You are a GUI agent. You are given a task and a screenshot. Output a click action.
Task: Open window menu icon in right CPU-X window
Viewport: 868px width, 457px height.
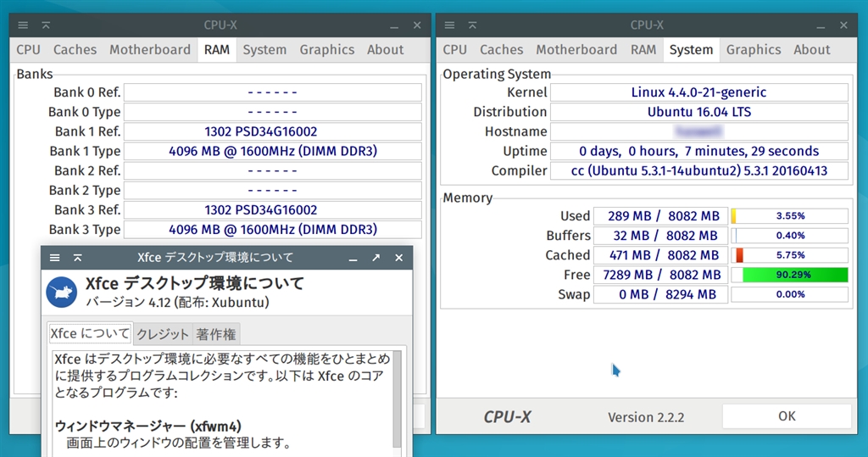point(449,25)
